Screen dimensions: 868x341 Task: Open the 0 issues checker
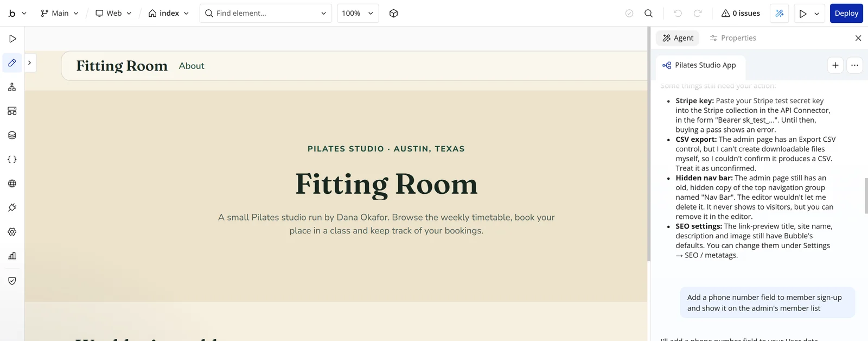coord(741,13)
